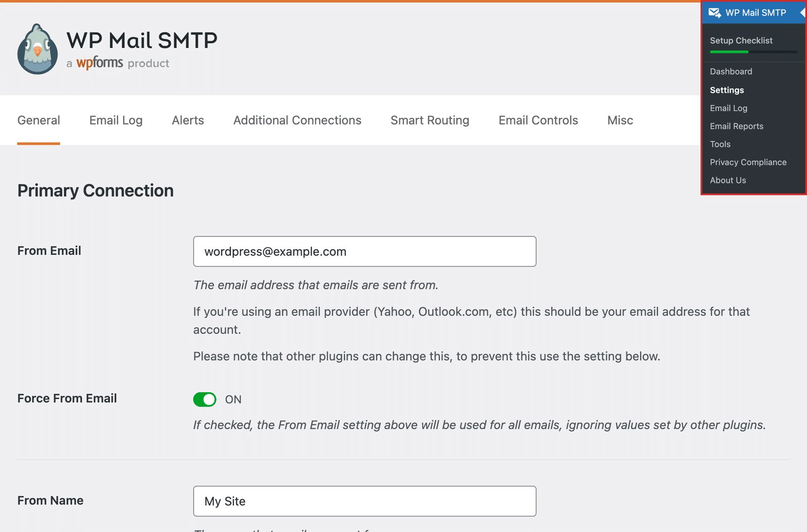Click the envelope icon in the sidebar header

pos(715,13)
